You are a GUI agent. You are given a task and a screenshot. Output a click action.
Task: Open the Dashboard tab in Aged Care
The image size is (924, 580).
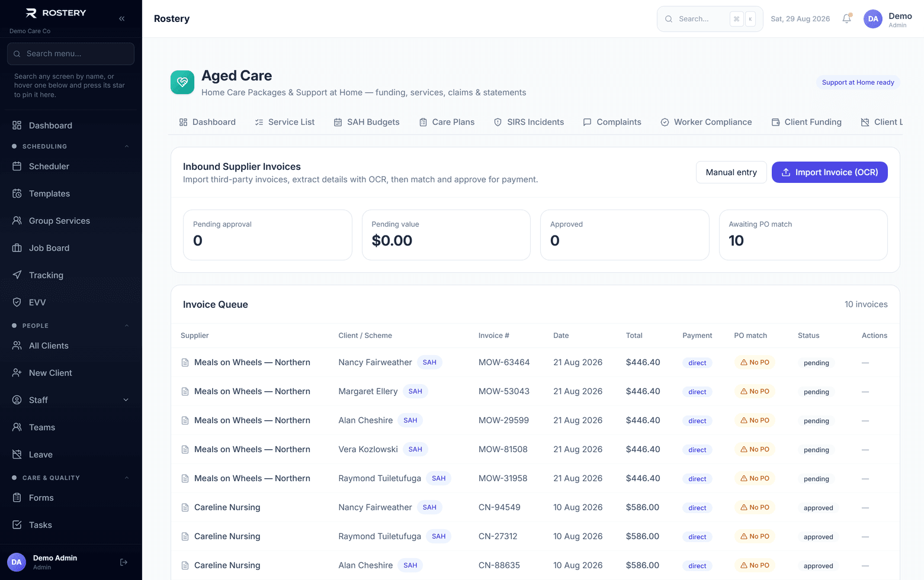point(207,122)
